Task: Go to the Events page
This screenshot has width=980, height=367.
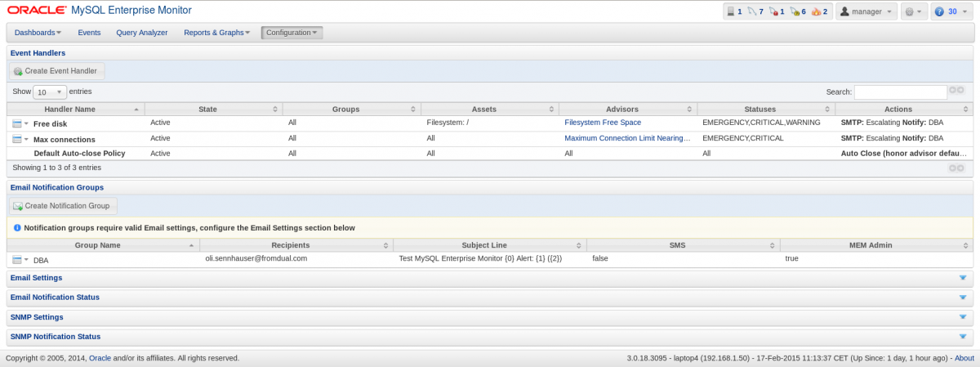Action: coord(89,33)
